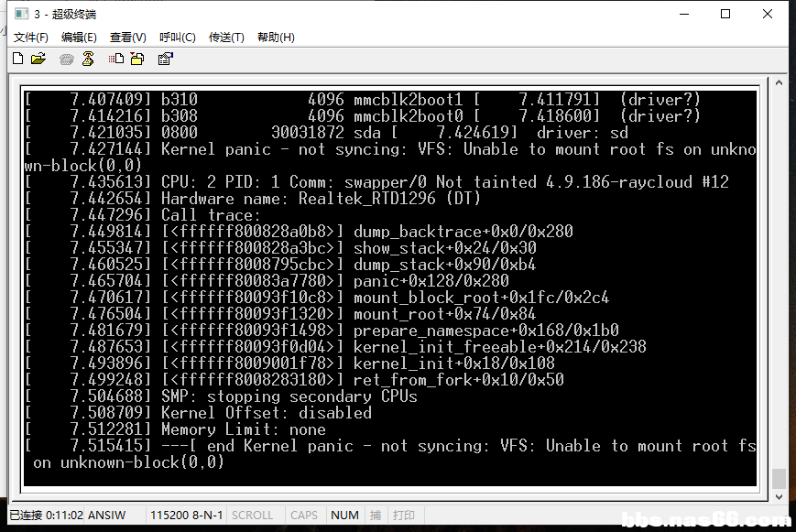
Task: Click the vertical scrollbar thumb
Action: coord(779,479)
